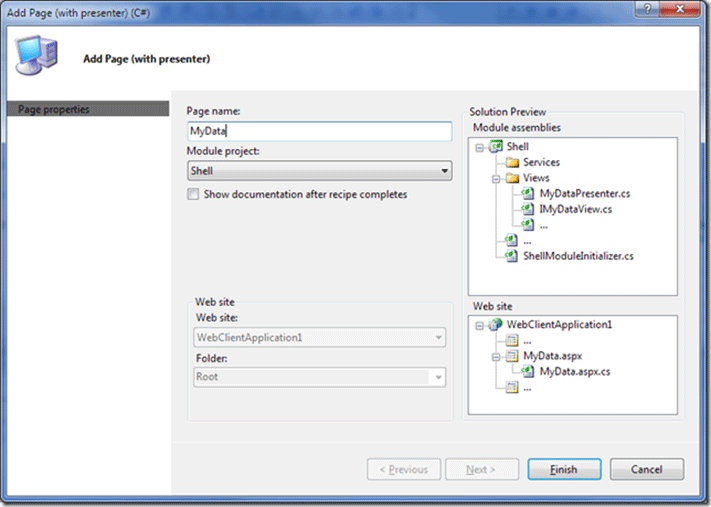The width and height of the screenshot is (711, 507).
Task: Click the Finish button
Action: coord(564,469)
